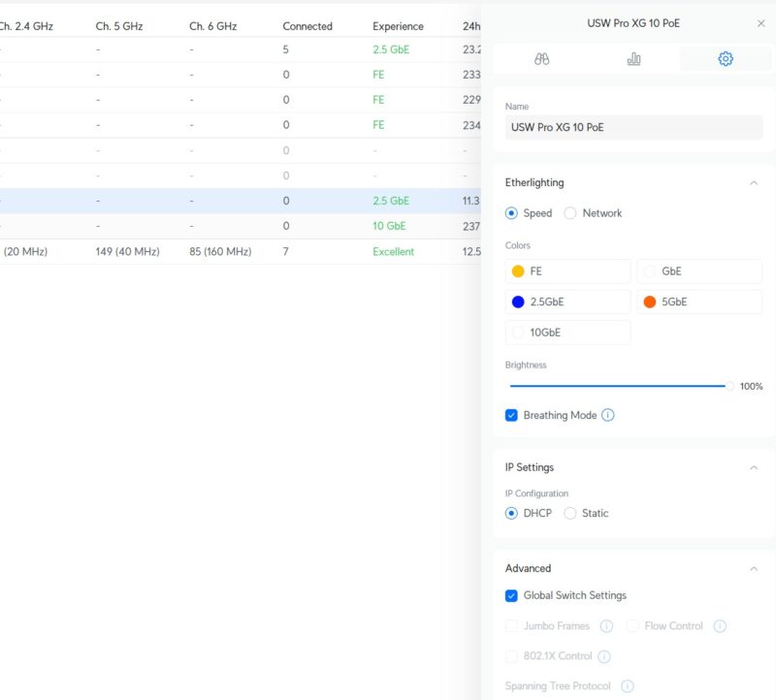This screenshot has width=776, height=700.
Task: Open the binoculars overview tab
Action: (541, 59)
